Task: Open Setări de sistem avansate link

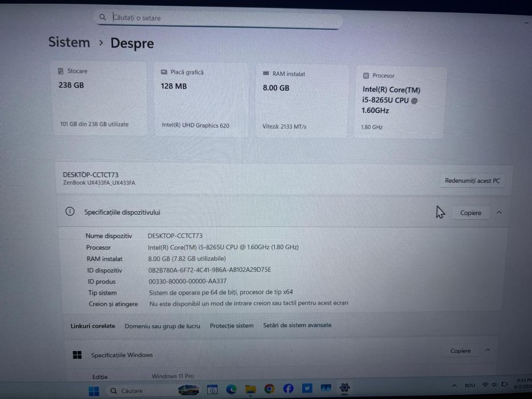Action: [x=297, y=325]
